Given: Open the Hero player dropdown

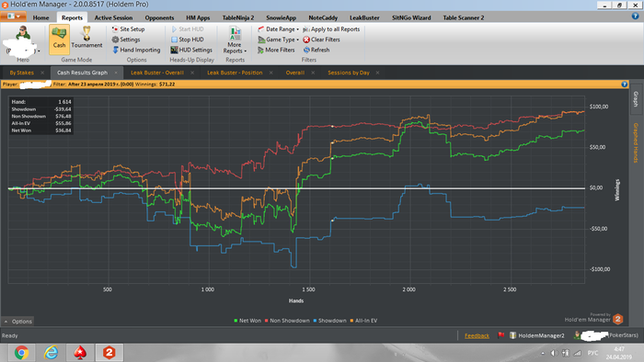Looking at the screenshot, I should click(23, 40).
